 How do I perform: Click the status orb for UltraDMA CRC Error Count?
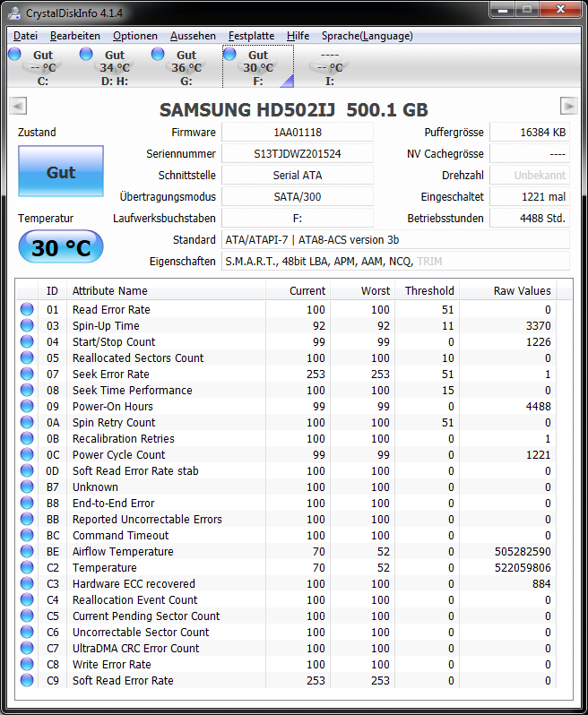27,648
